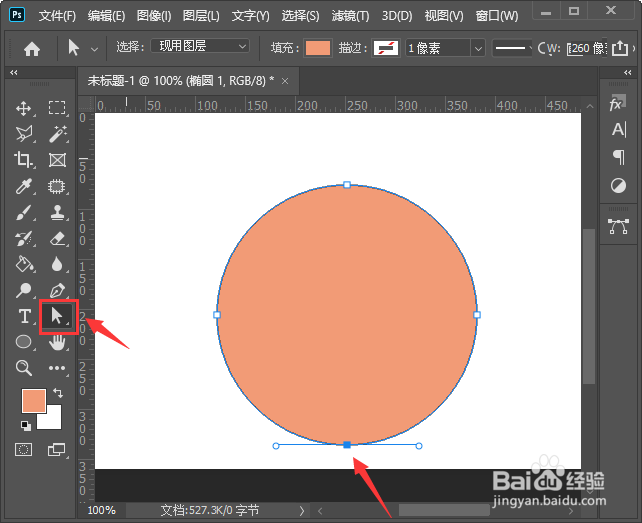Open the tool preset picker arrow
This screenshot has height=523, width=642.
click(x=95, y=49)
